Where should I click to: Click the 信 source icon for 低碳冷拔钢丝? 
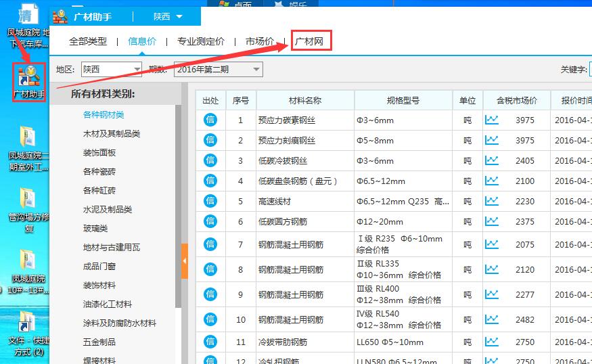[210, 160]
